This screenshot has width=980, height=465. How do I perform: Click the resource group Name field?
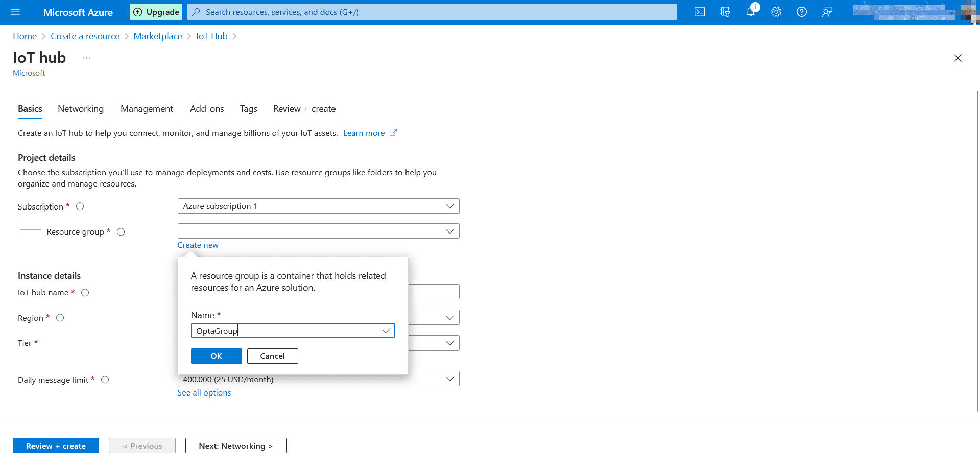(286, 331)
